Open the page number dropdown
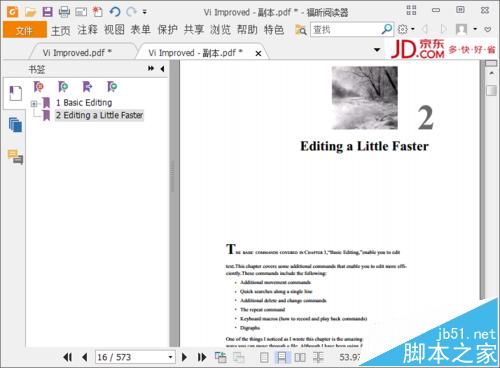 (170, 357)
